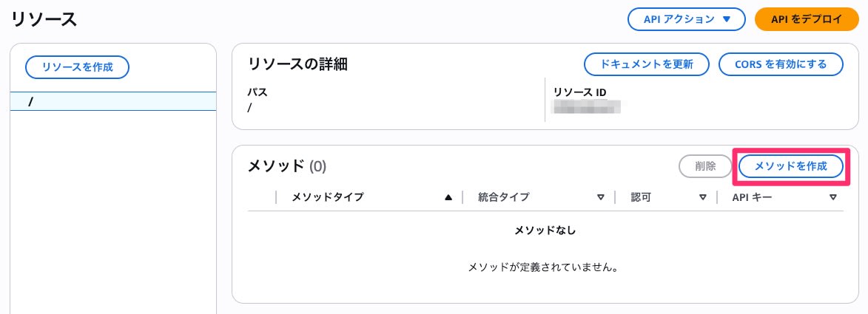Sort by the 認可 column header

pos(641,197)
